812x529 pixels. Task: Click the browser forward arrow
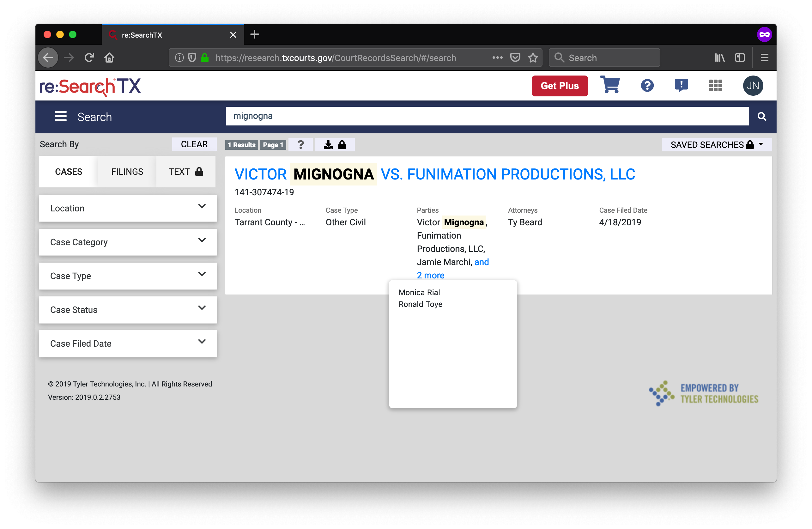(x=69, y=58)
